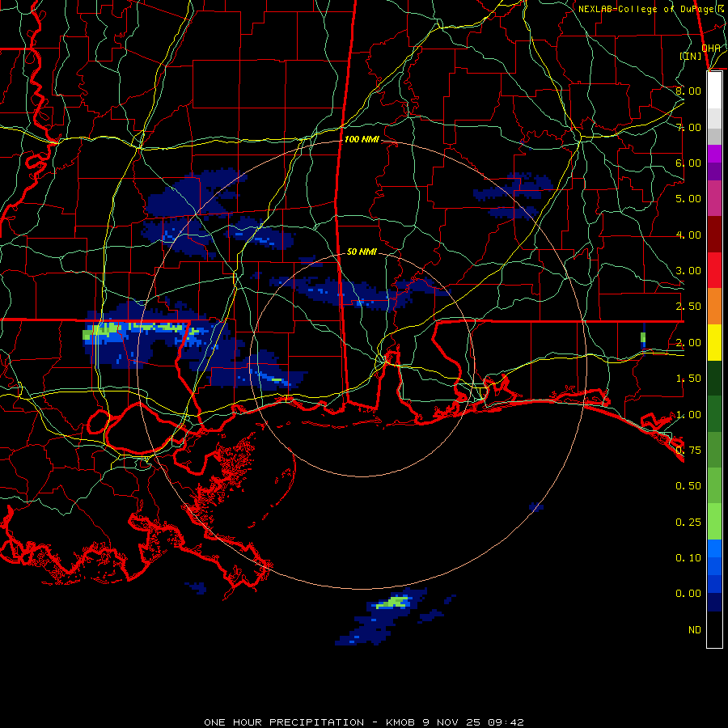The image size is (728, 728).
Task: Select the magenta swatch on the color scale
Action: click(714, 154)
